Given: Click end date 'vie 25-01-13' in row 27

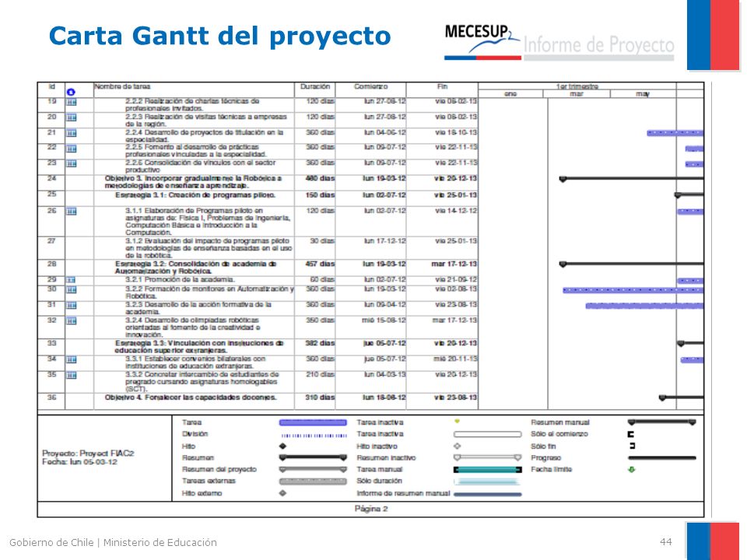Looking at the screenshot, I should 455,241.
